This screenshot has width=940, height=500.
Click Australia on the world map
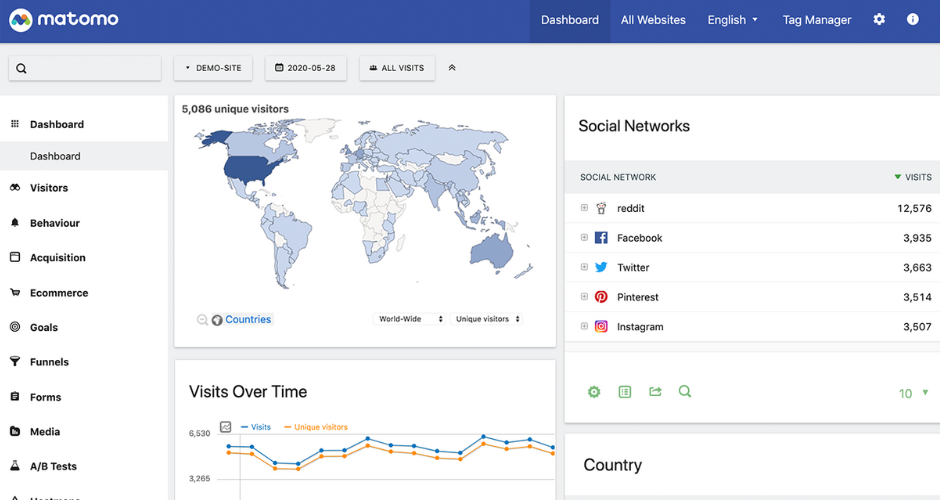(492, 250)
